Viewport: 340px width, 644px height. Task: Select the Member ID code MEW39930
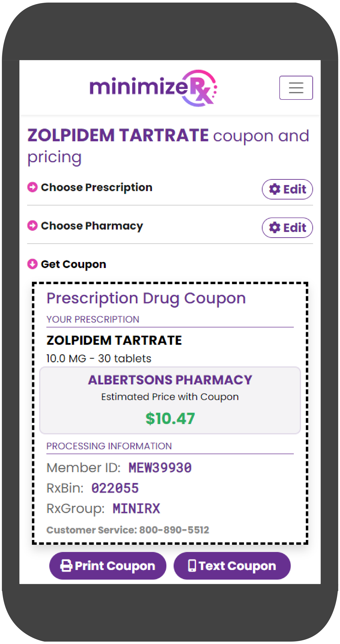pos(160,468)
